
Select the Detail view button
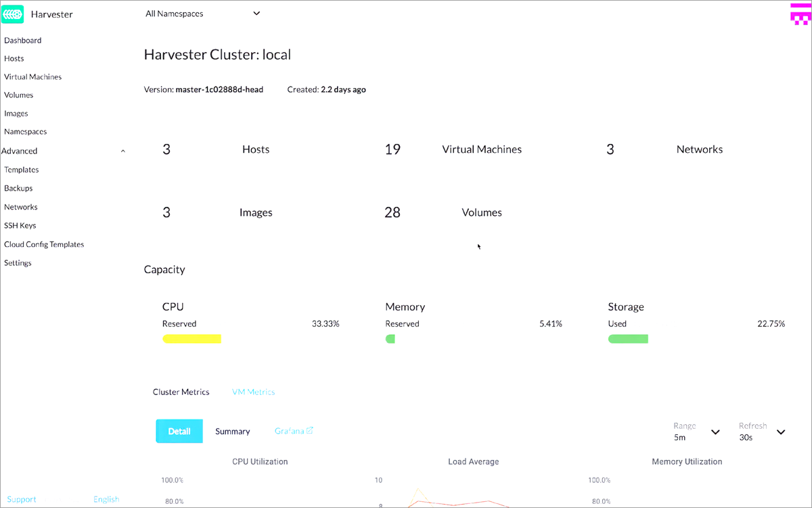tap(179, 432)
